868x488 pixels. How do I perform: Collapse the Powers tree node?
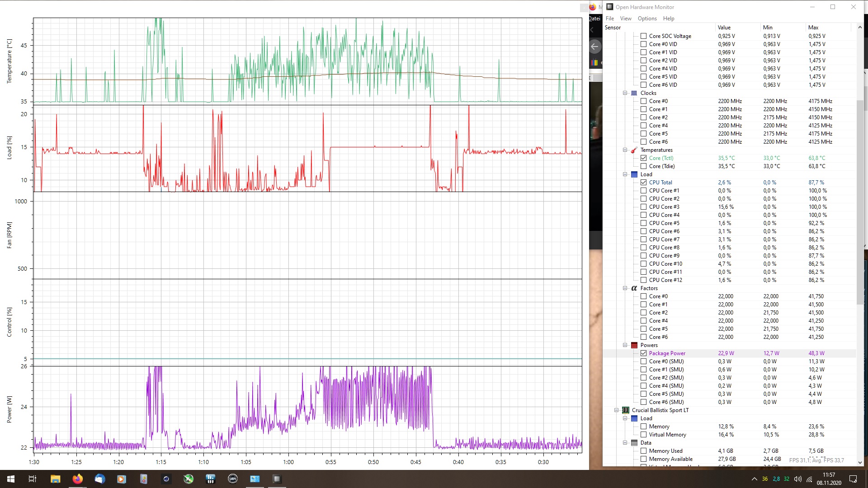click(625, 345)
